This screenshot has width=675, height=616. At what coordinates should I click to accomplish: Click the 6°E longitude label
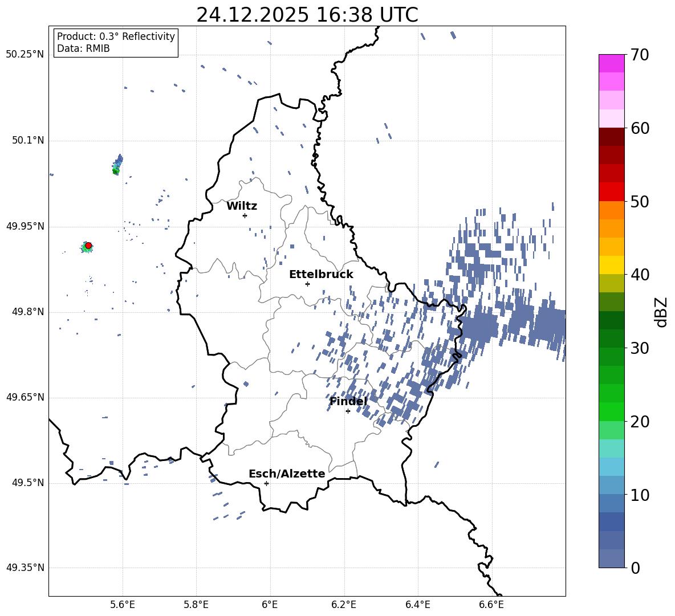point(270,605)
